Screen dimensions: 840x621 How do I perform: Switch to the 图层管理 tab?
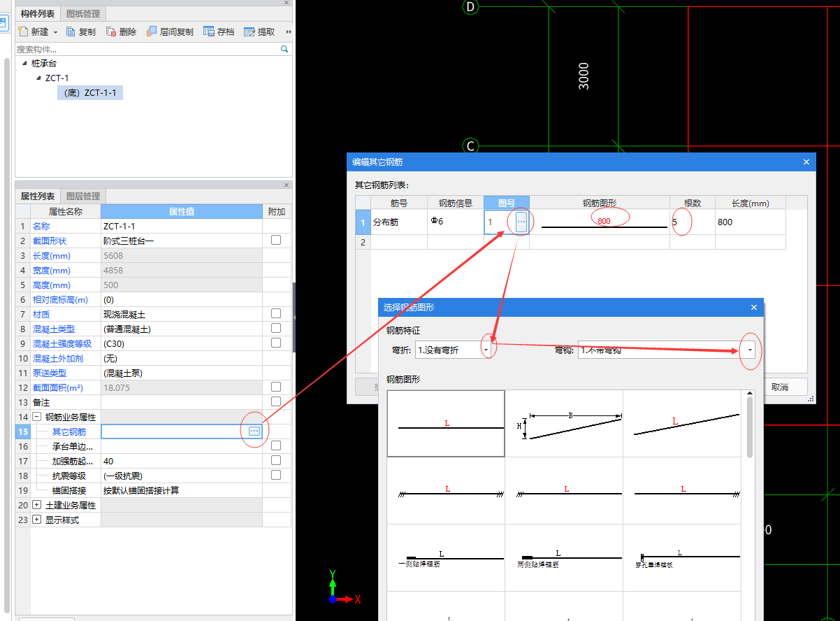pos(82,196)
